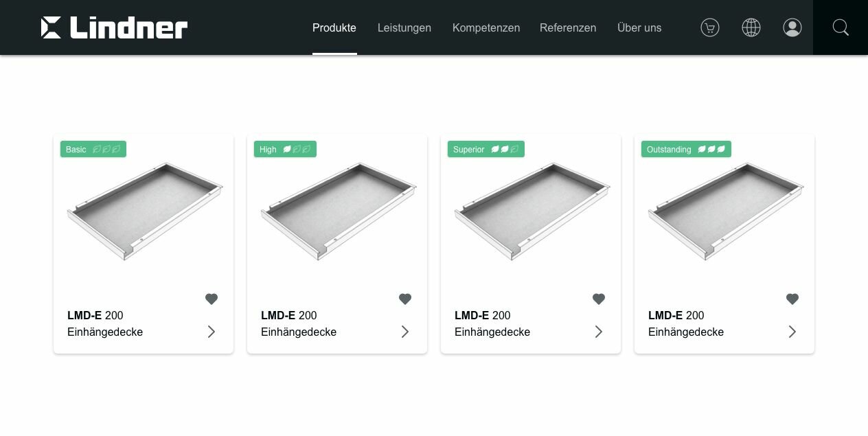
Task: Click the Outstanding sustainability badge
Action: pyautogui.click(x=686, y=149)
